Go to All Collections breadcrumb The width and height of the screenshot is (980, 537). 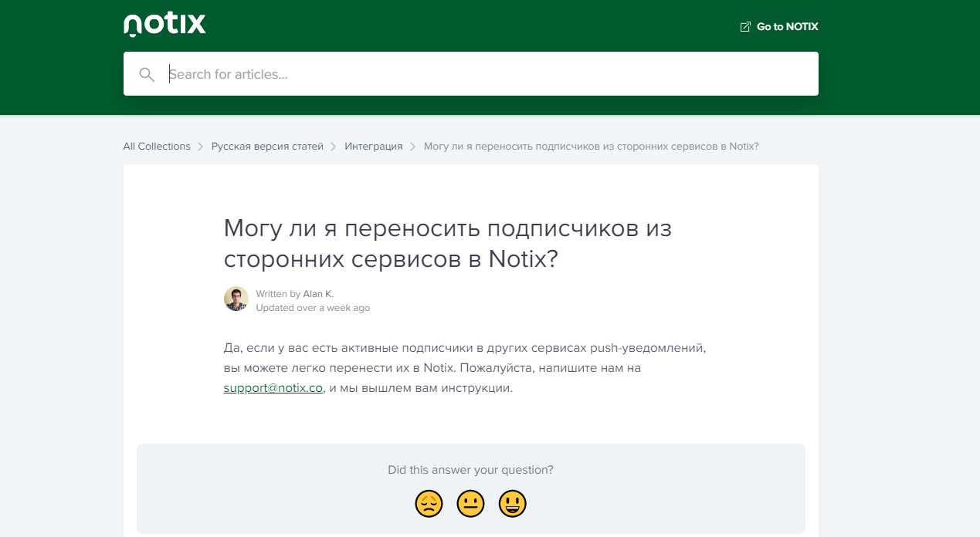(x=157, y=147)
